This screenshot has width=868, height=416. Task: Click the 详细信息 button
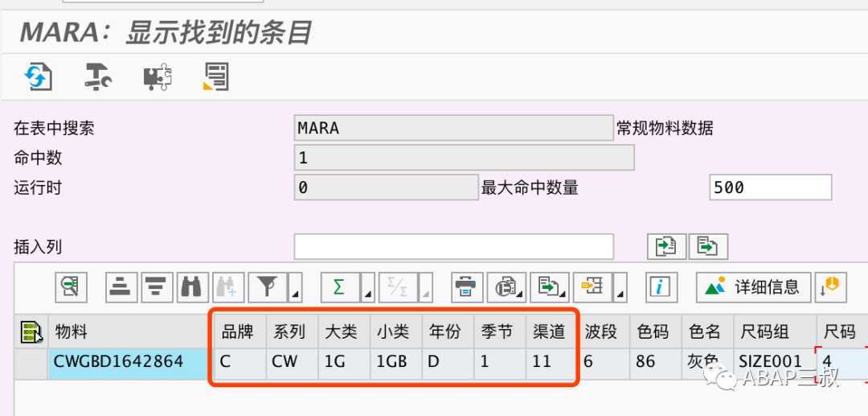[753, 287]
